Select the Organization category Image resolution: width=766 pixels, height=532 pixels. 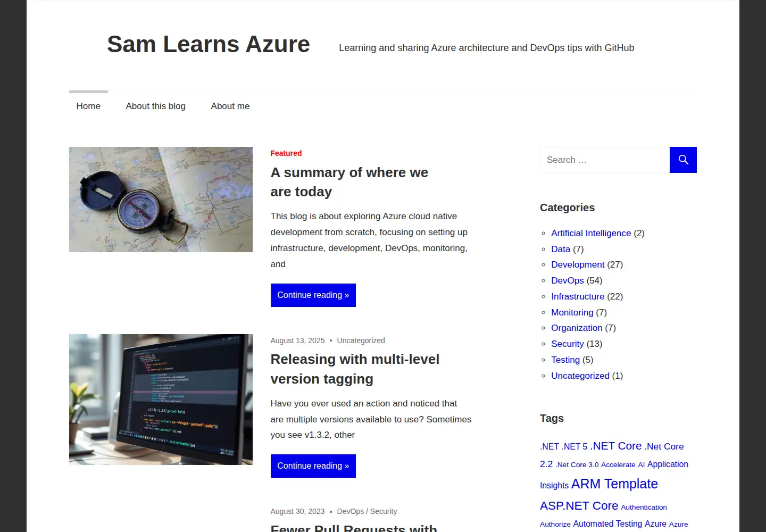click(x=577, y=328)
